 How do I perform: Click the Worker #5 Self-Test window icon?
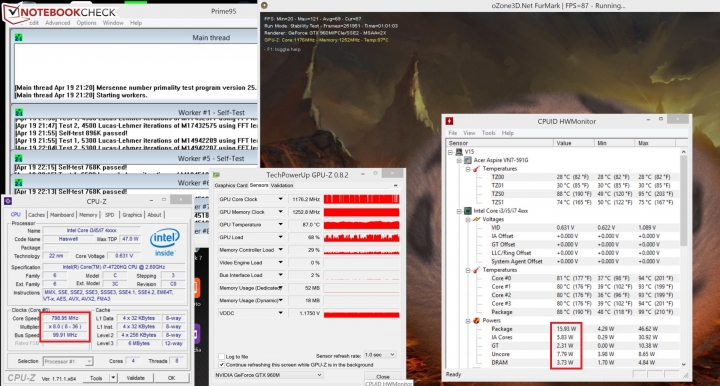[18, 158]
